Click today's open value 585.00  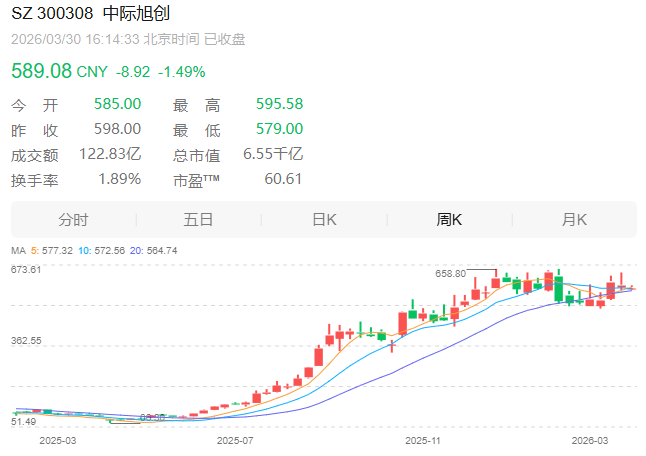coord(117,104)
